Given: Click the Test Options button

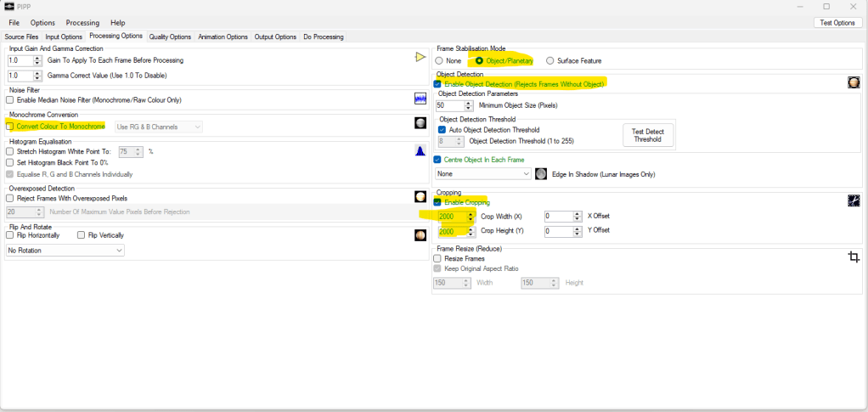Looking at the screenshot, I should click(x=837, y=23).
